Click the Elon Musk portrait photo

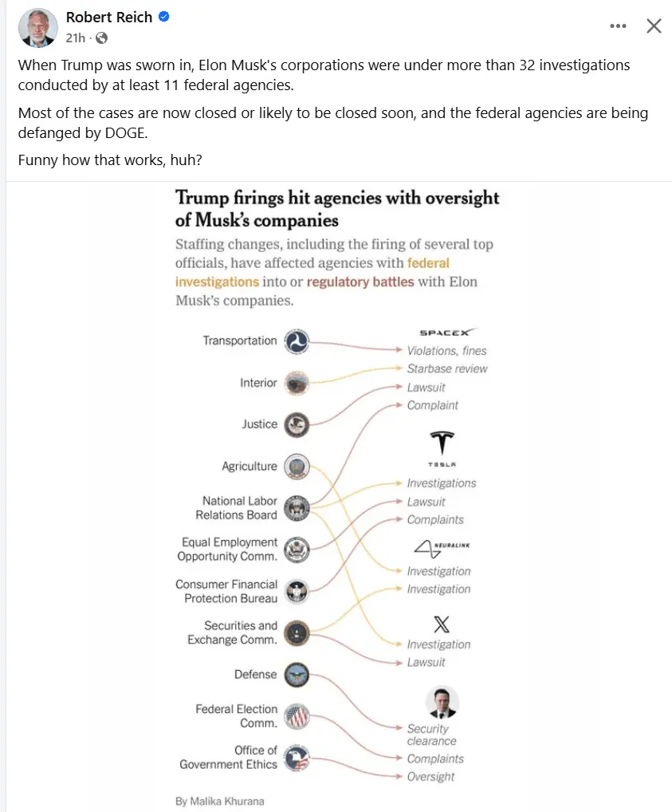[x=442, y=702]
